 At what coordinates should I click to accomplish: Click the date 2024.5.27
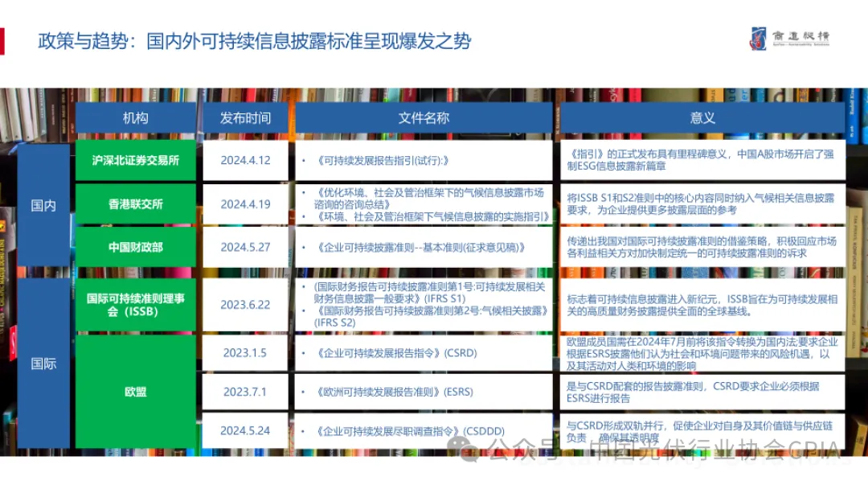(245, 247)
